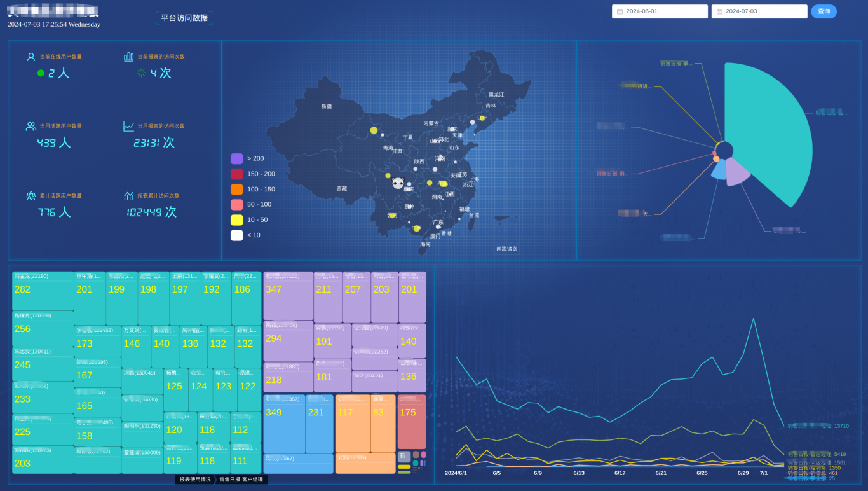
Task: Click the 台湾 label on the map
Action: [474, 215]
